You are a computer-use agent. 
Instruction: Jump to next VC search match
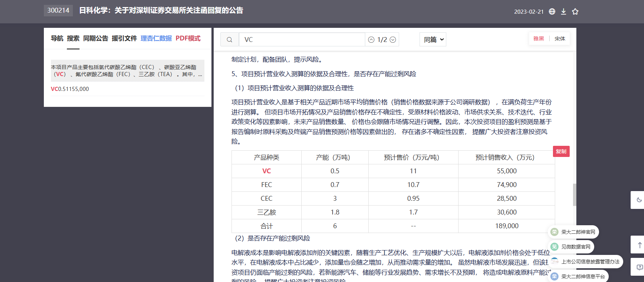pyautogui.click(x=393, y=40)
